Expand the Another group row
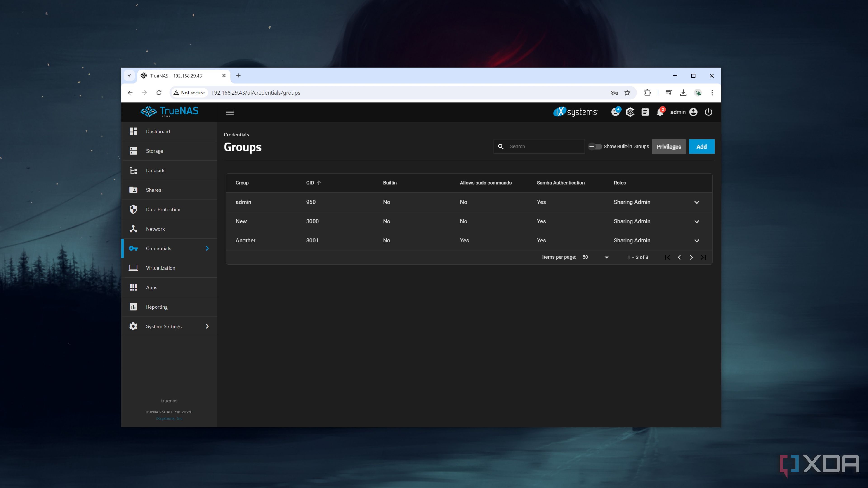 (696, 241)
